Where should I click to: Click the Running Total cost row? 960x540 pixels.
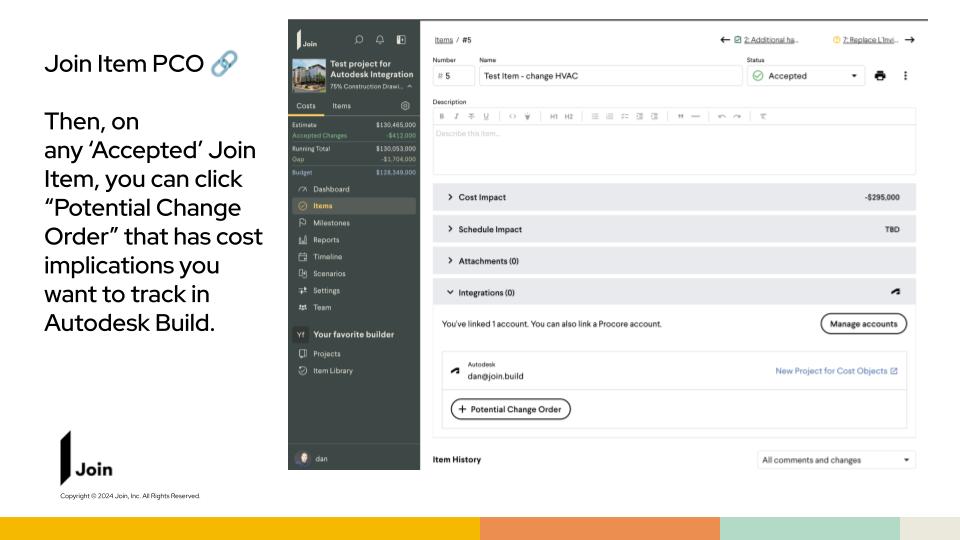354,149
